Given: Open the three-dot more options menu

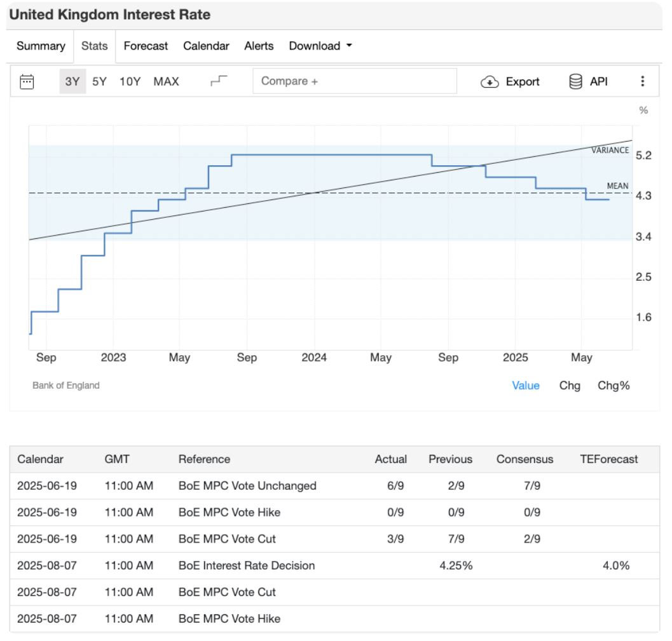Looking at the screenshot, I should pos(642,81).
